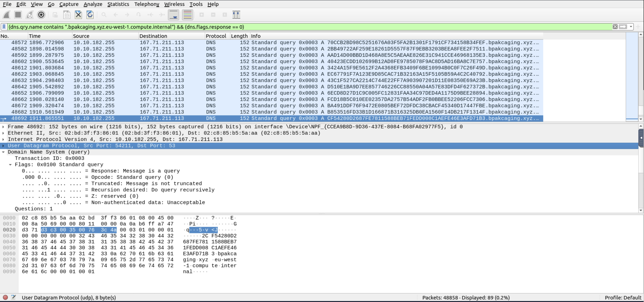The width and height of the screenshot is (644, 302).
Task: Go forward in packet history
Action: 127,15
